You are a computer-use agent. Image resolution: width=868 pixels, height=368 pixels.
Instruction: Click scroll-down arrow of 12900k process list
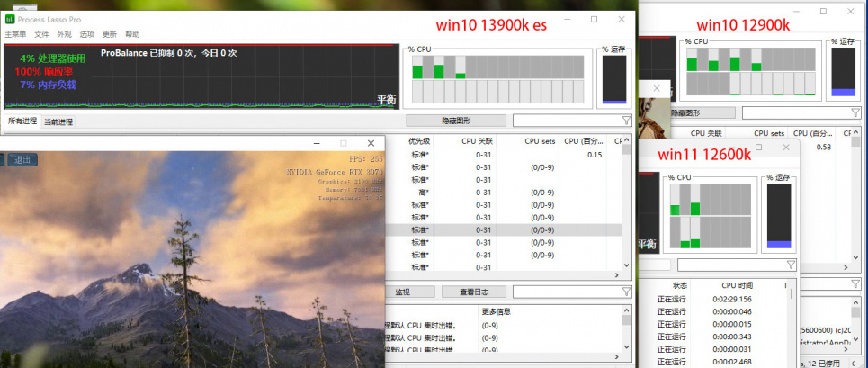point(856,258)
